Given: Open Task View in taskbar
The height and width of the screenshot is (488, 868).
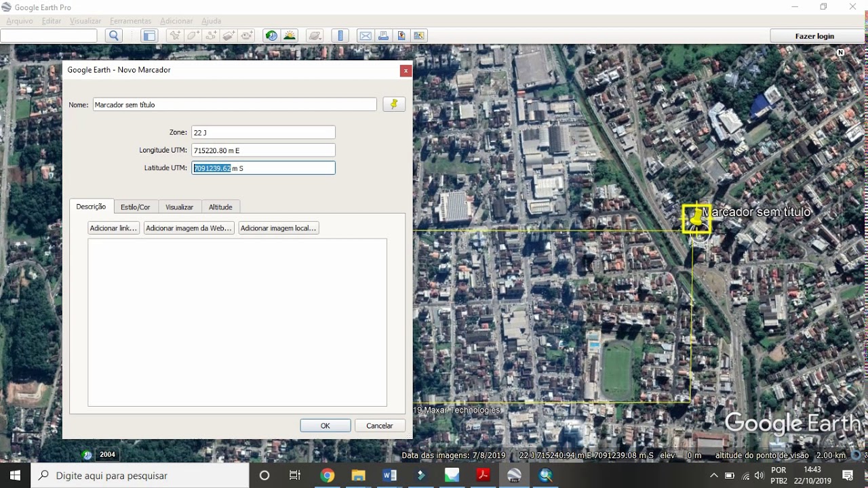Looking at the screenshot, I should (295, 475).
